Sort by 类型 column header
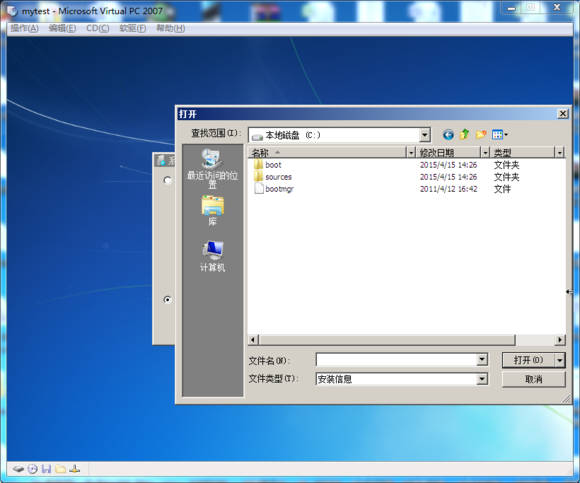Viewport: 580px width, 483px height. [523, 152]
